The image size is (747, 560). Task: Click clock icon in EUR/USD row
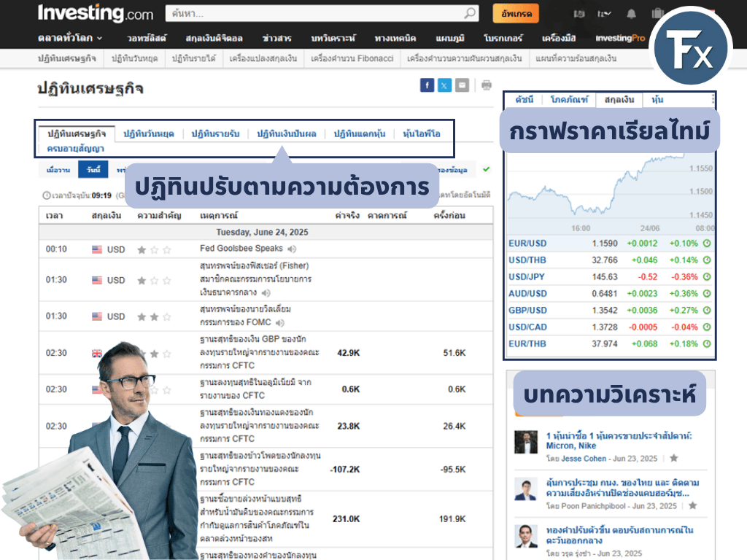pyautogui.click(x=707, y=243)
